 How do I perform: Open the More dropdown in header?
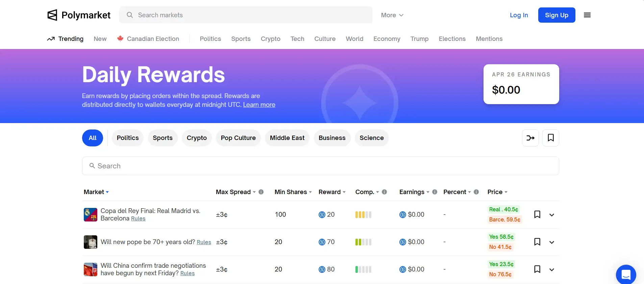pos(392,15)
